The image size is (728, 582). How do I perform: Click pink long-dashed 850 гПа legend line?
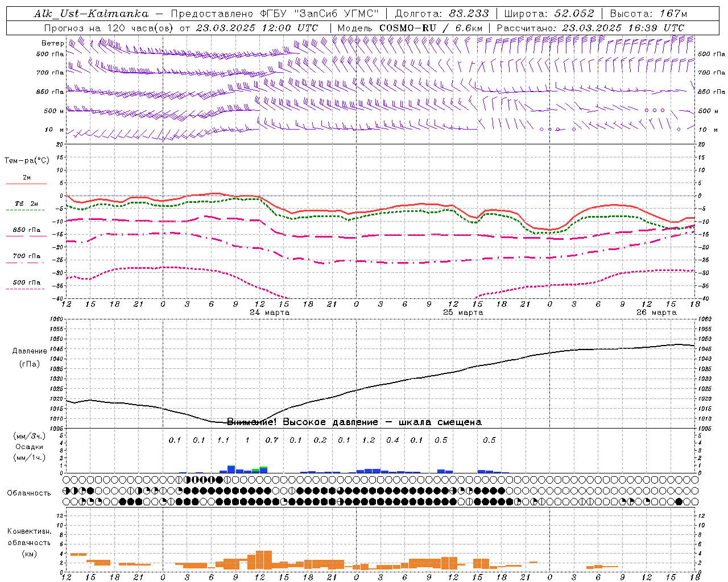(25, 236)
